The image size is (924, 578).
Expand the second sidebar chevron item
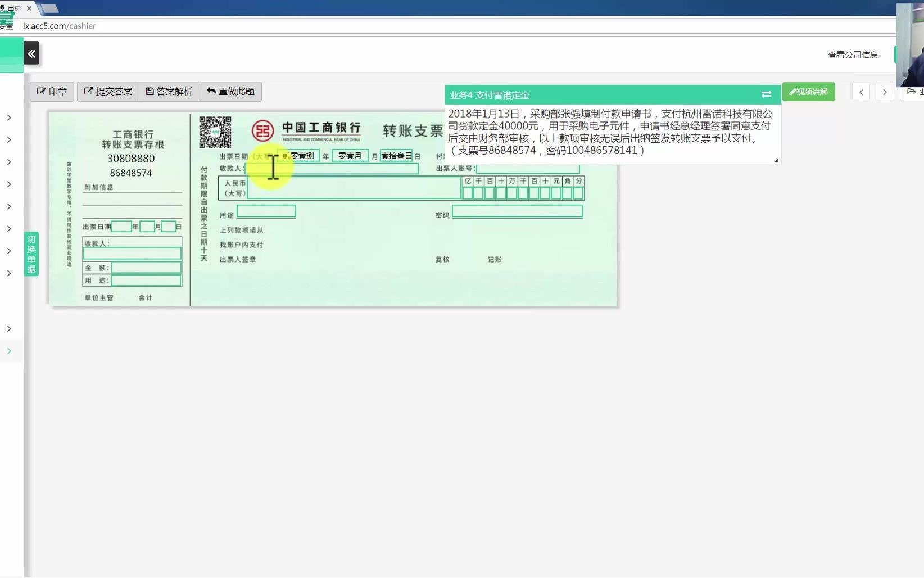coord(9,139)
